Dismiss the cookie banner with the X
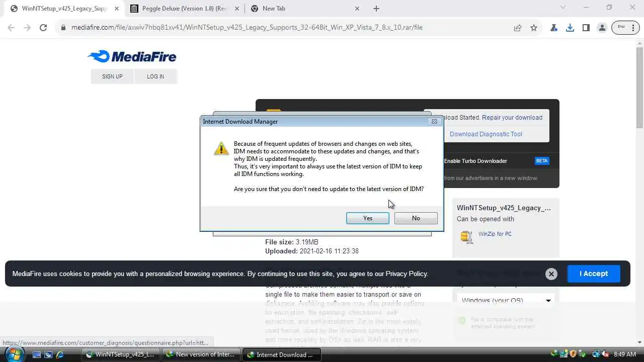The height and width of the screenshot is (362, 644). (x=551, y=274)
